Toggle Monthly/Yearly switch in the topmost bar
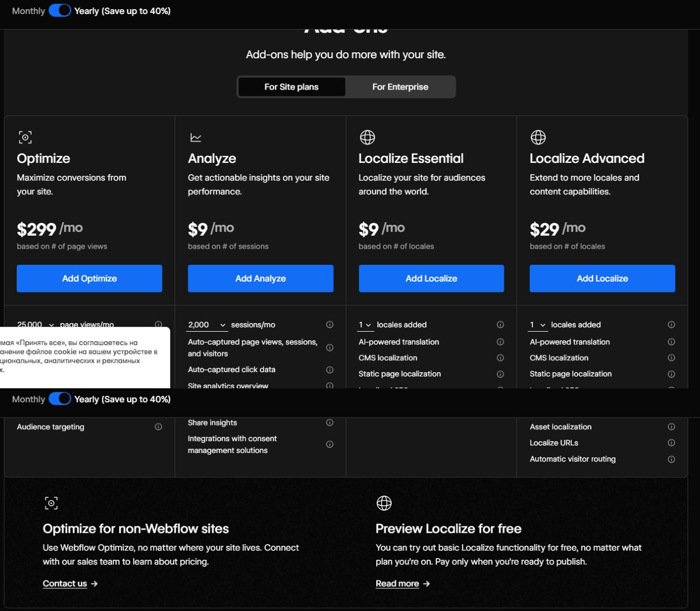 coord(60,10)
